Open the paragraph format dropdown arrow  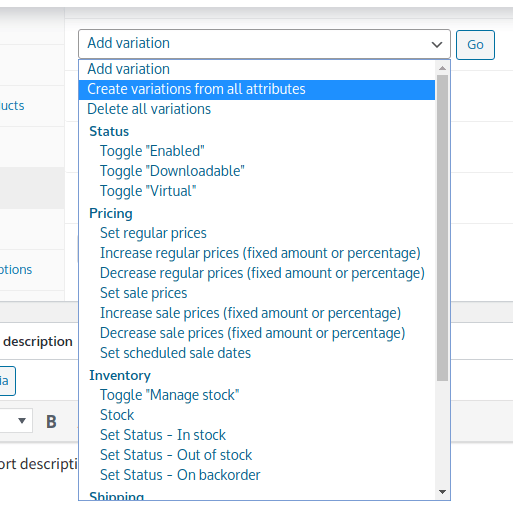(22, 421)
